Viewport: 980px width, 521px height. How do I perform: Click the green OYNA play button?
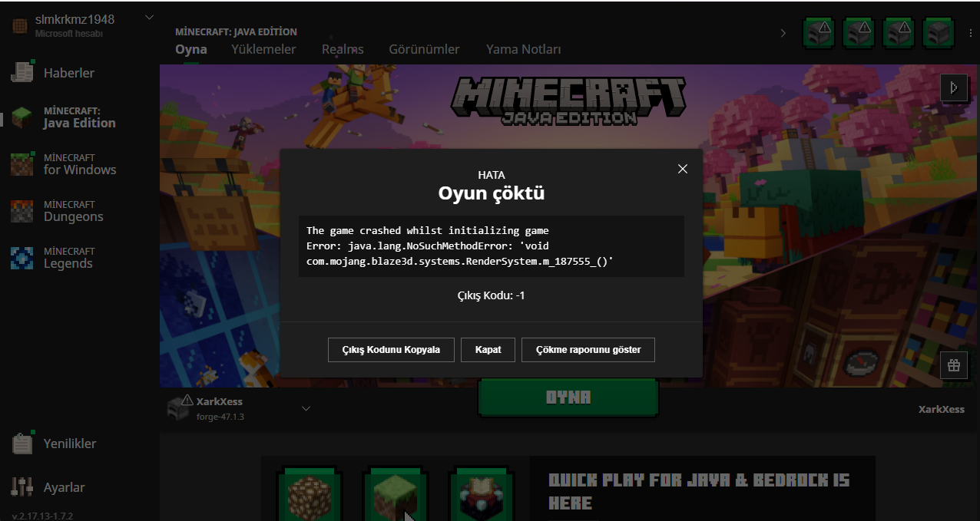click(x=568, y=397)
